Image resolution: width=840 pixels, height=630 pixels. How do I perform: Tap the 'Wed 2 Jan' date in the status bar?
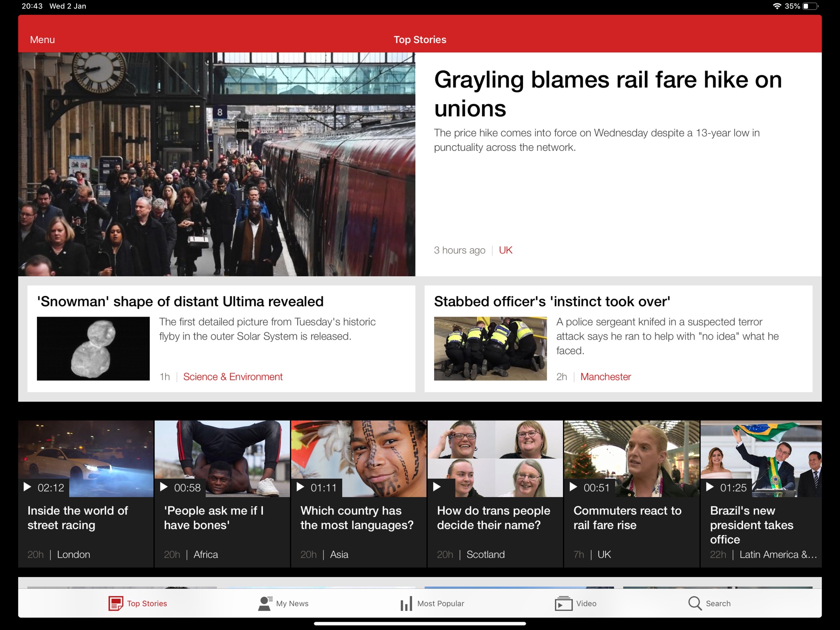[68, 6]
